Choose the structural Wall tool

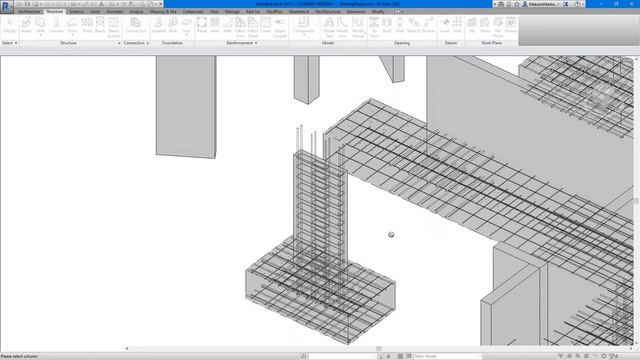point(40,26)
